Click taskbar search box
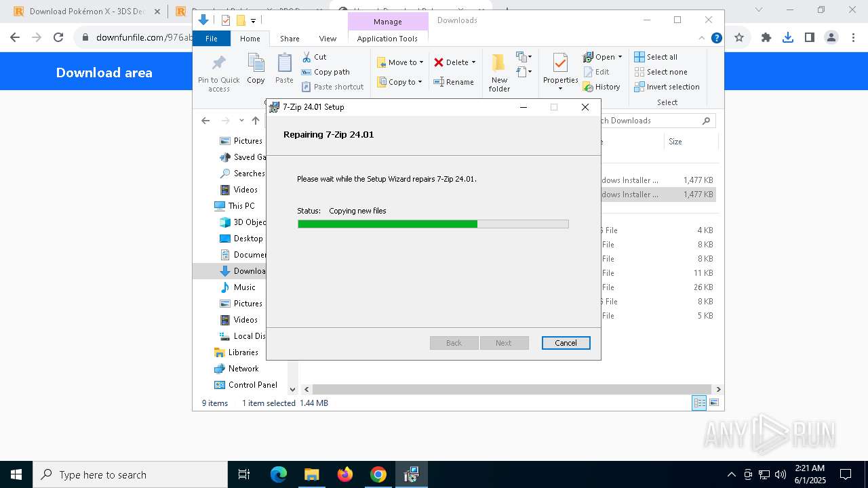This screenshot has height=488, width=868. [130, 474]
